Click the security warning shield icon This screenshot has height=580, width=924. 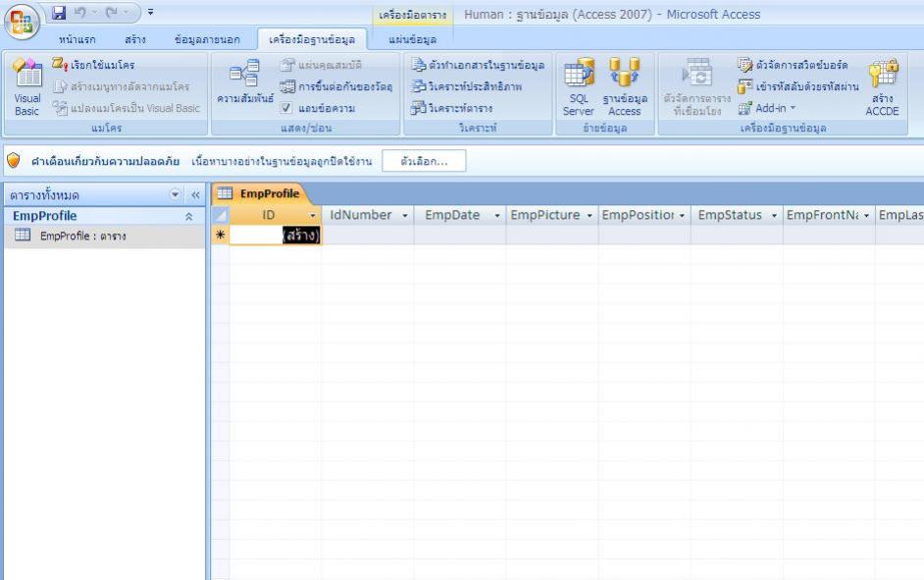tap(14, 160)
